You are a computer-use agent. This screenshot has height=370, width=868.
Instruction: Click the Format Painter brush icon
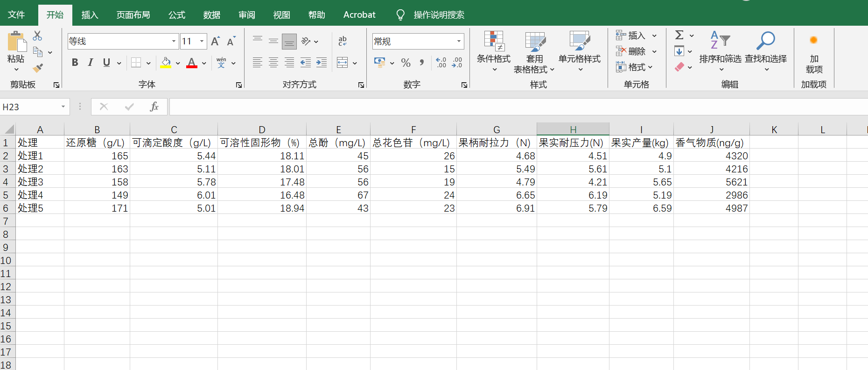[x=38, y=68]
